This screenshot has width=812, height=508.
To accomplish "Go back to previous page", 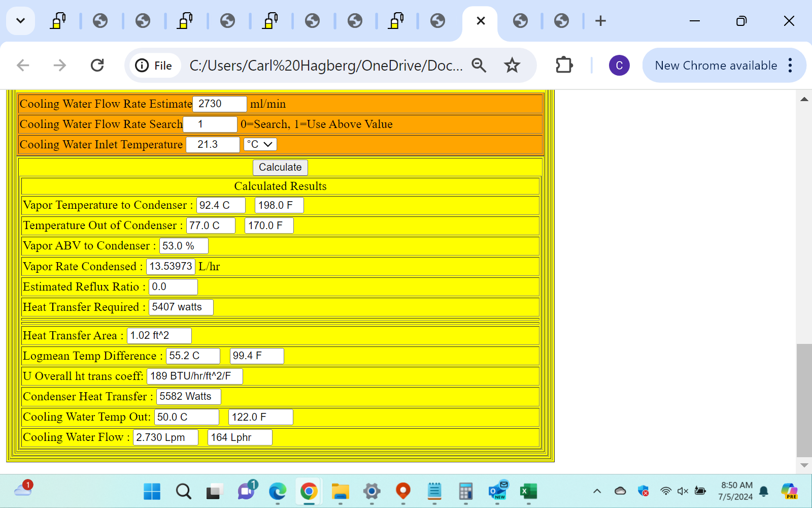I will [x=23, y=65].
